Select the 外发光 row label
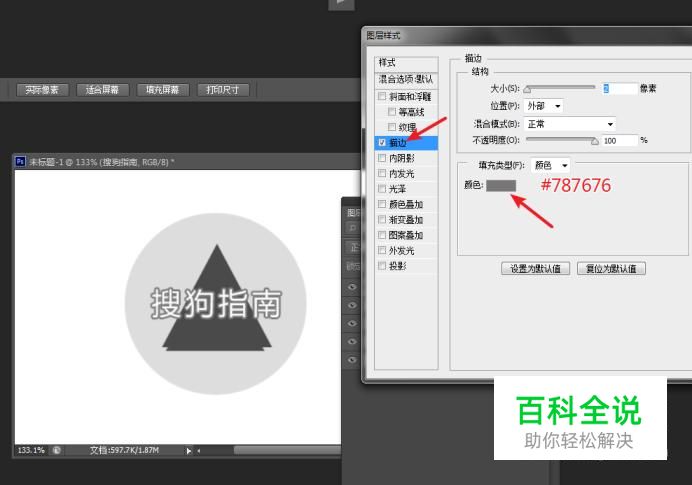The image size is (692, 485). click(401, 251)
